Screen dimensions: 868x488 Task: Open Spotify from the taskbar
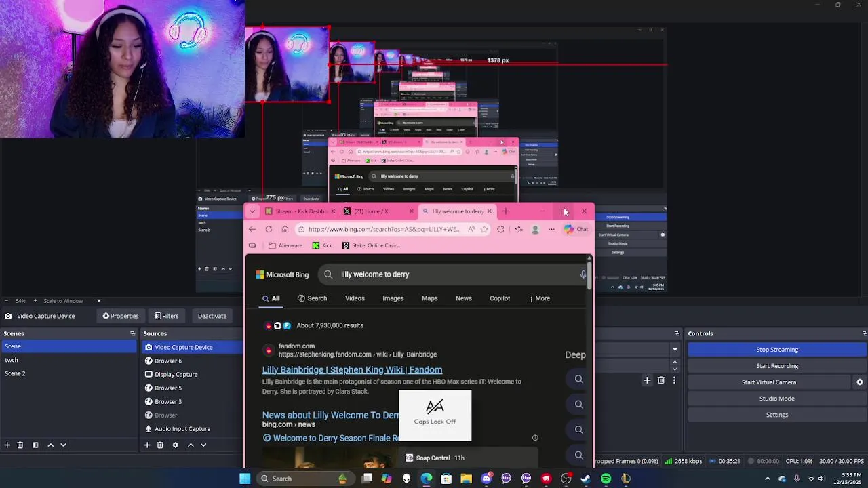pyautogui.click(x=606, y=479)
